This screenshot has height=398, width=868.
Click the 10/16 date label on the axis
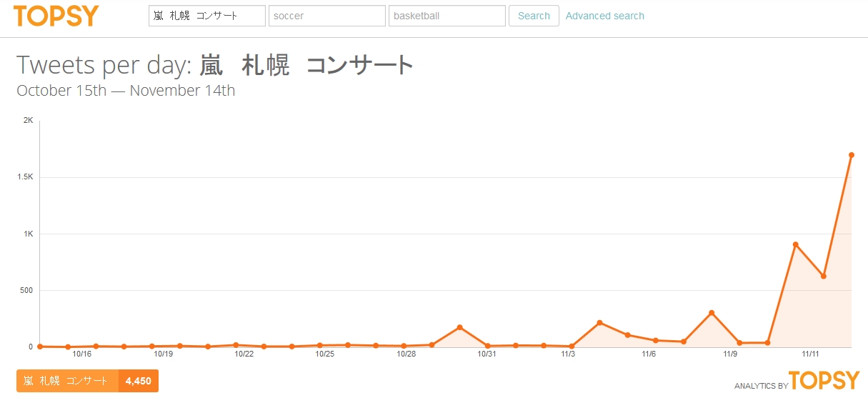point(81,354)
